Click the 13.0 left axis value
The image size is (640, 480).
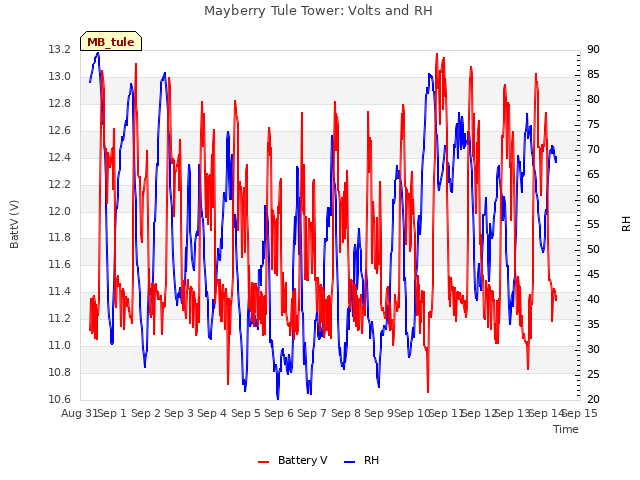point(60,77)
